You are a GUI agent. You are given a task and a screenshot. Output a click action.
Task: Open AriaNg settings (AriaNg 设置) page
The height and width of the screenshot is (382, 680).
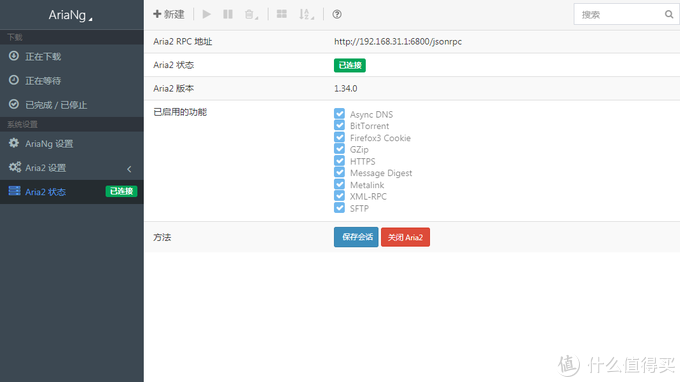click(72, 144)
